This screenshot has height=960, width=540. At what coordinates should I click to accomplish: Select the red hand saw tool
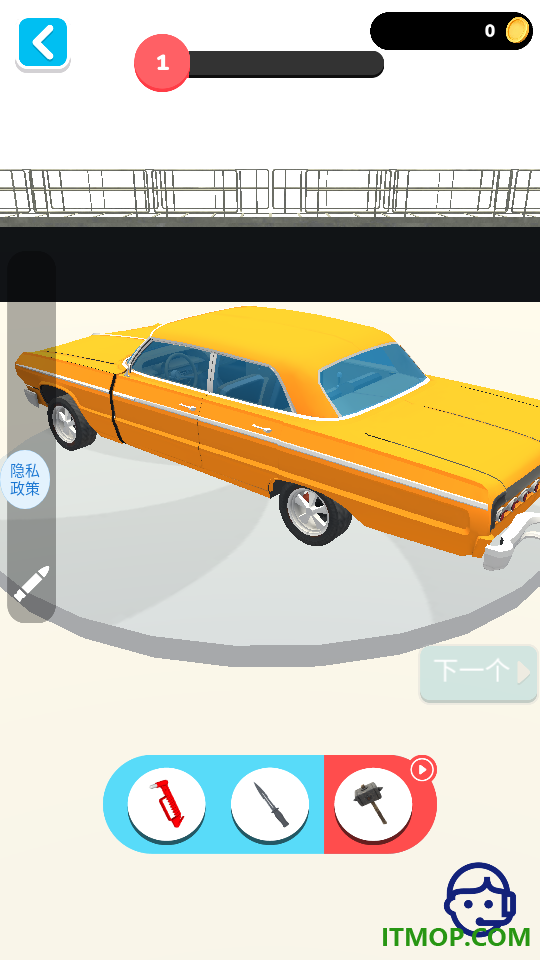pyautogui.click(x=167, y=804)
